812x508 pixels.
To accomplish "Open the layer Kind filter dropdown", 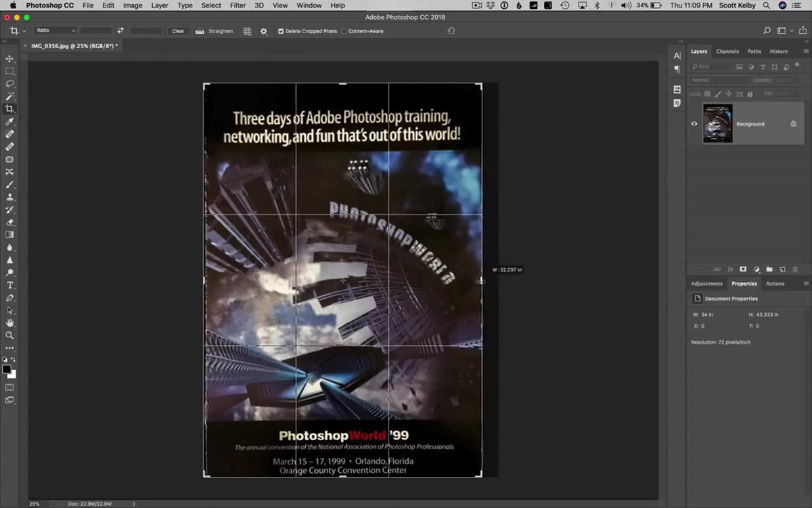I will tap(710, 67).
